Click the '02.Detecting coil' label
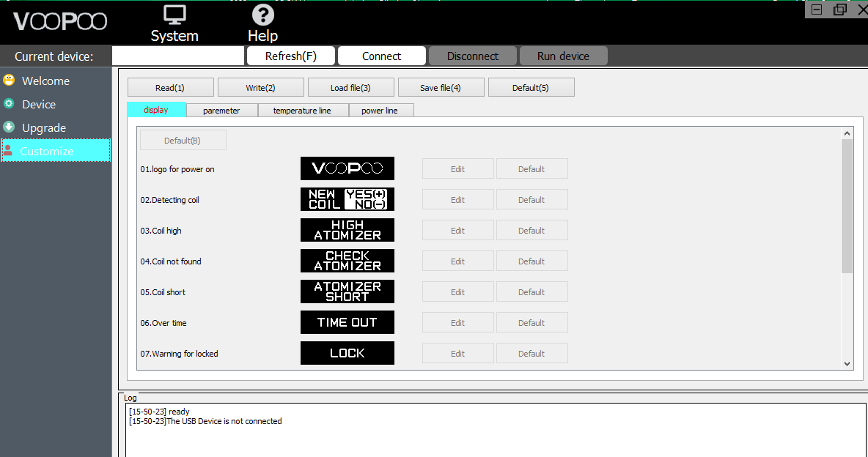This screenshot has width=868, height=457. click(x=169, y=200)
